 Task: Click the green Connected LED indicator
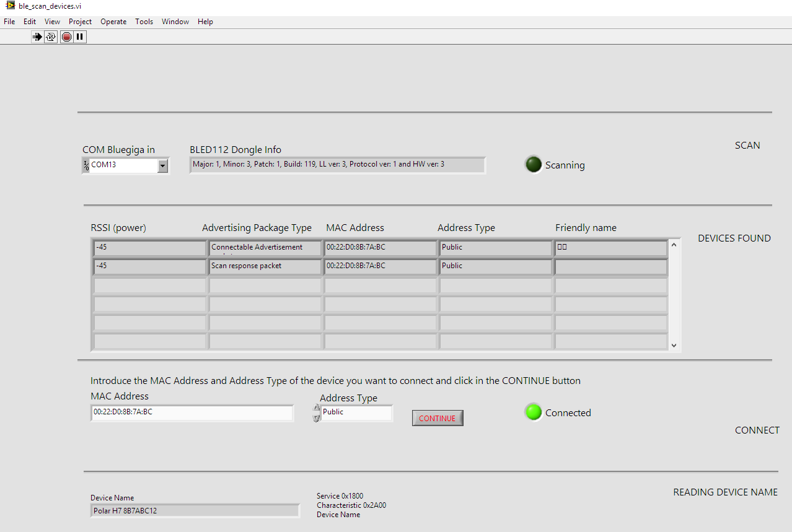pos(533,412)
